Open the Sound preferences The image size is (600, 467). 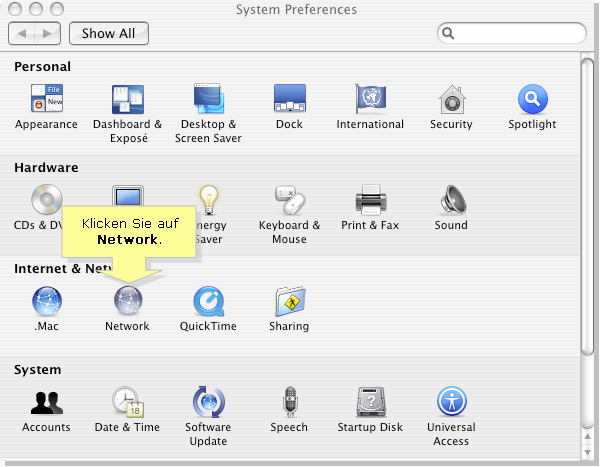coord(453,199)
